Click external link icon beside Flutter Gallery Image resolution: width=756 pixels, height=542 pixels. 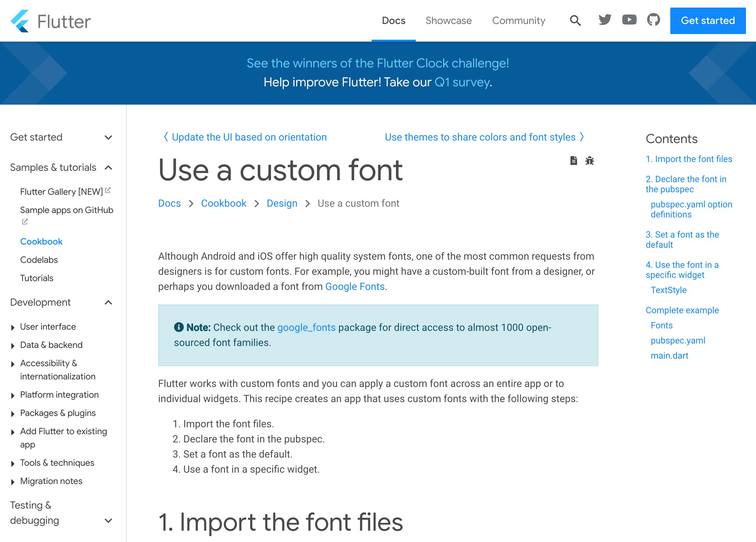[108, 190]
